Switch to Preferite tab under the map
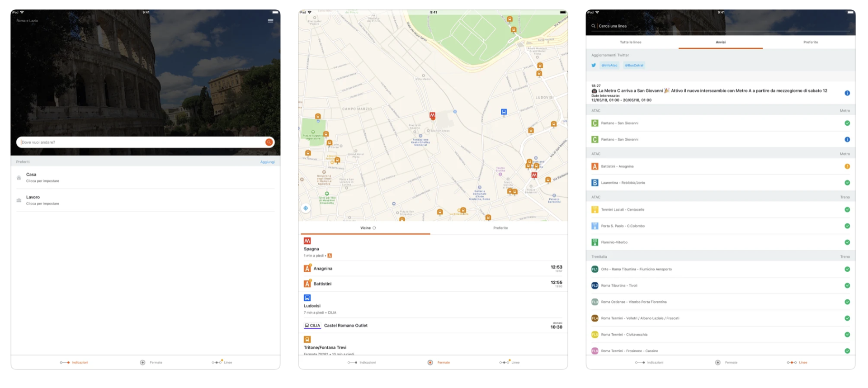This screenshot has width=868, height=388. [500, 228]
